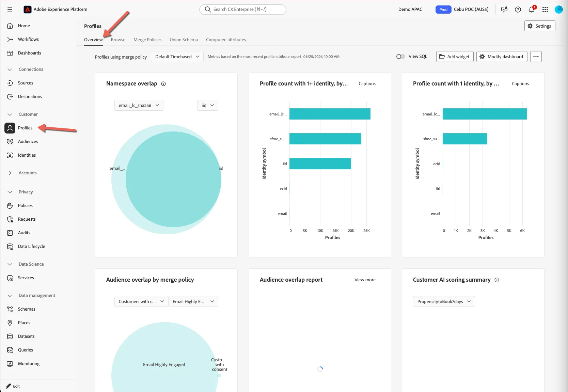Screen dimensions: 568x392
Task: Open the hamburger navigation menu
Action: click(x=10, y=10)
